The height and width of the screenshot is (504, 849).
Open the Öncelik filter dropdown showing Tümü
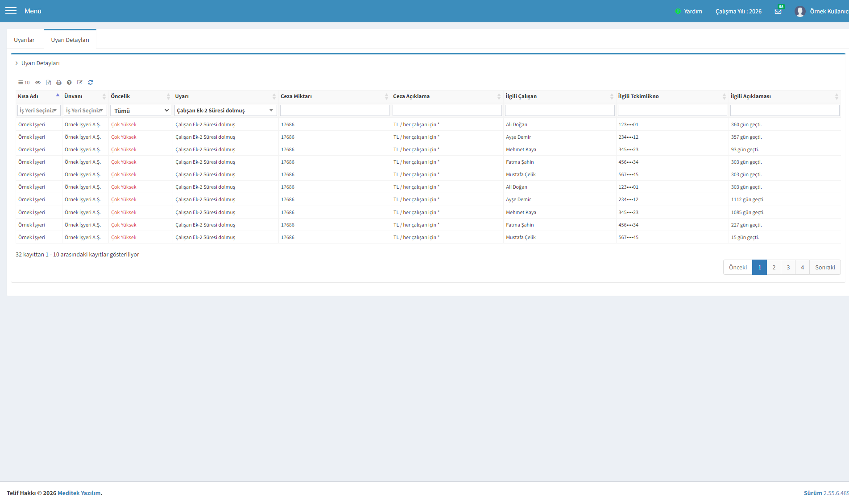141,111
